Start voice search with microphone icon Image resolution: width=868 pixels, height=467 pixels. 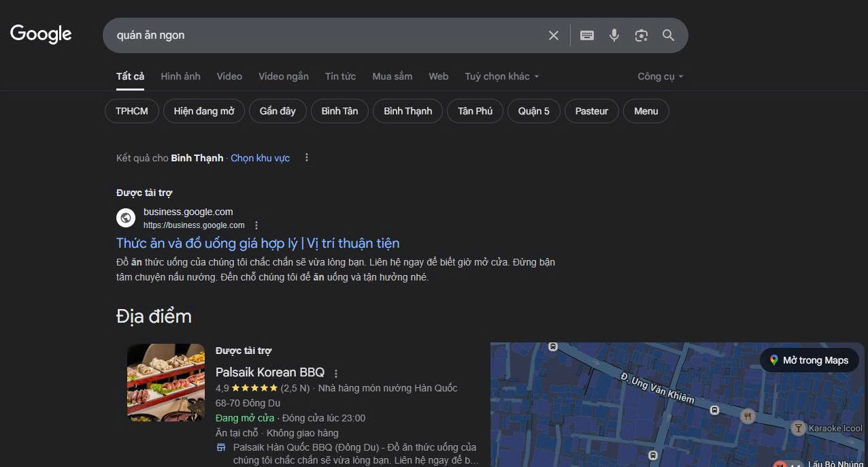[614, 35]
